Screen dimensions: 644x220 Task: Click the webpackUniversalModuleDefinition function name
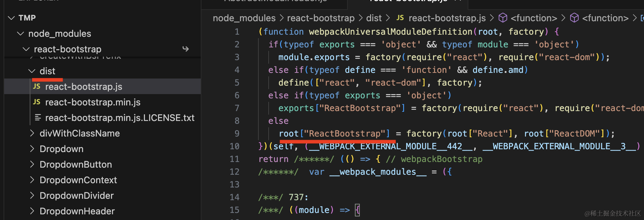point(391,32)
